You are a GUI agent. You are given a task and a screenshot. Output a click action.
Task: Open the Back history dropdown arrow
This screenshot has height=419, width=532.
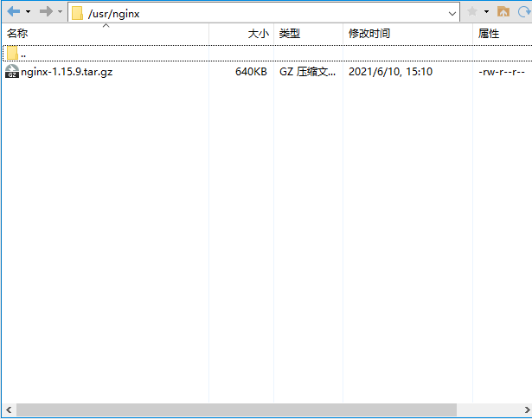(29, 12)
